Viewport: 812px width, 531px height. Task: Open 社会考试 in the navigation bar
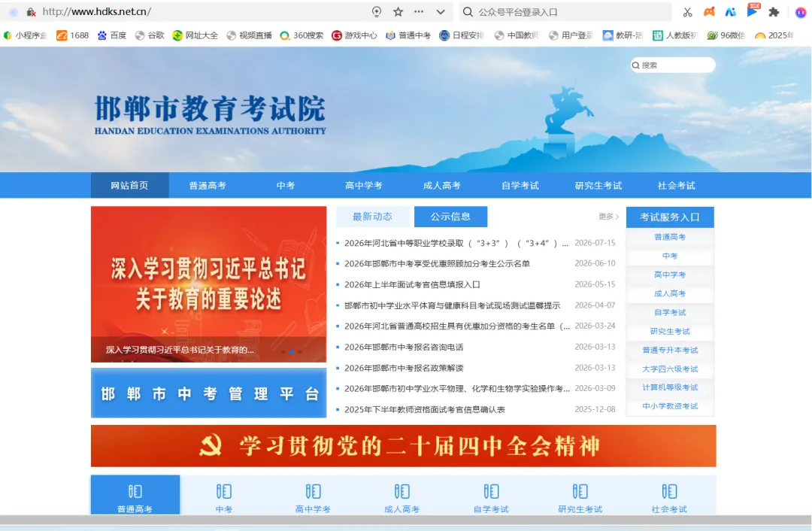point(677,186)
